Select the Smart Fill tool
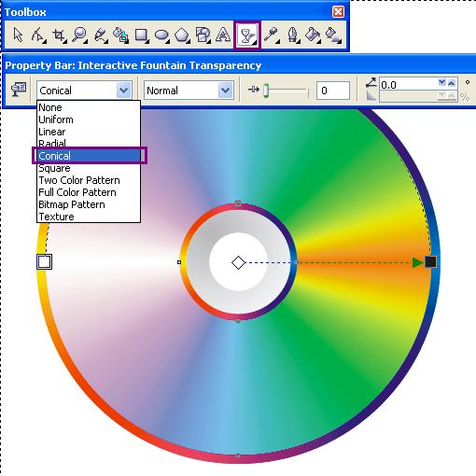Viewport: 476px width, 476px height. pos(120,35)
